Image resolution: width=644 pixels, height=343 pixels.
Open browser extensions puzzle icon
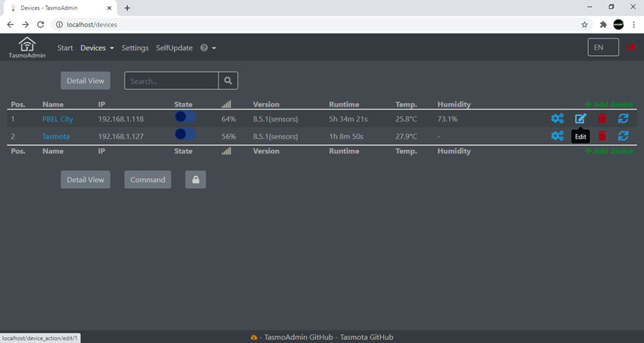pyautogui.click(x=603, y=25)
